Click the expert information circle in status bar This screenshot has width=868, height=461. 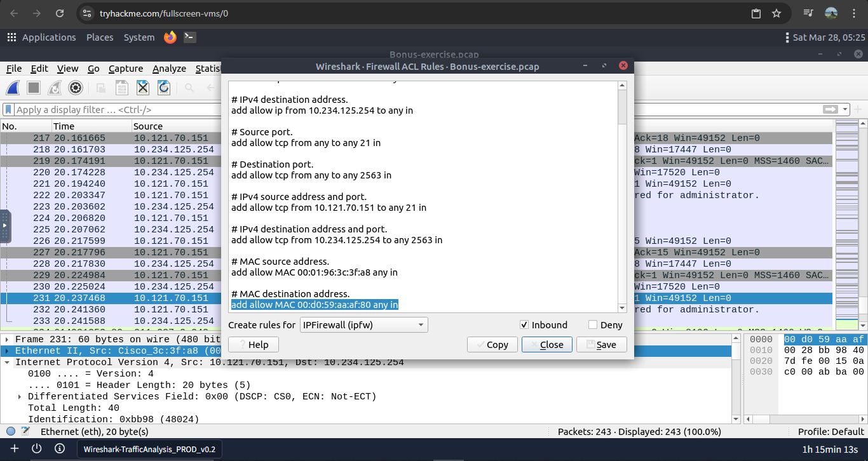pyautogui.click(x=11, y=431)
